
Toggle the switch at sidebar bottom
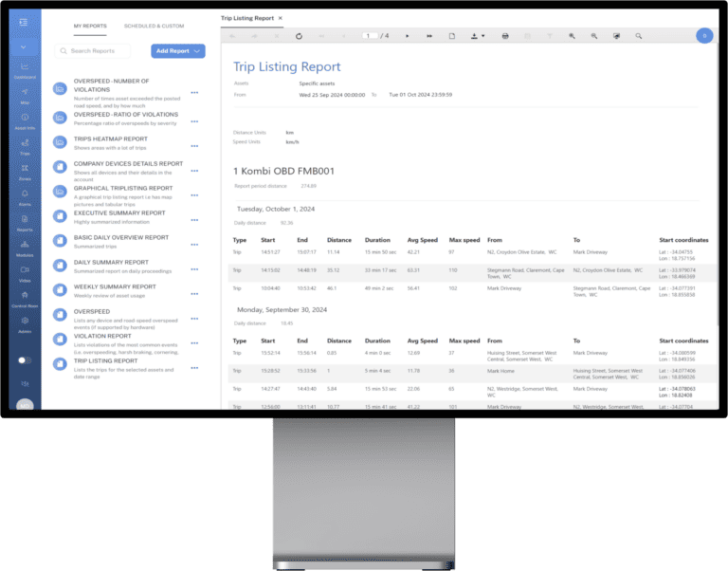click(x=24, y=360)
